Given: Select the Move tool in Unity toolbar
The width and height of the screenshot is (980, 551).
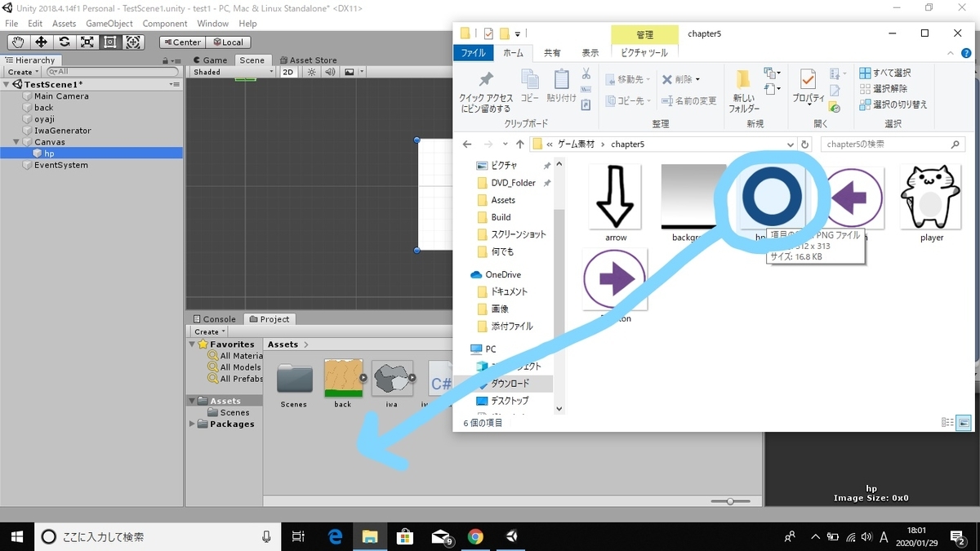Looking at the screenshot, I should point(41,42).
